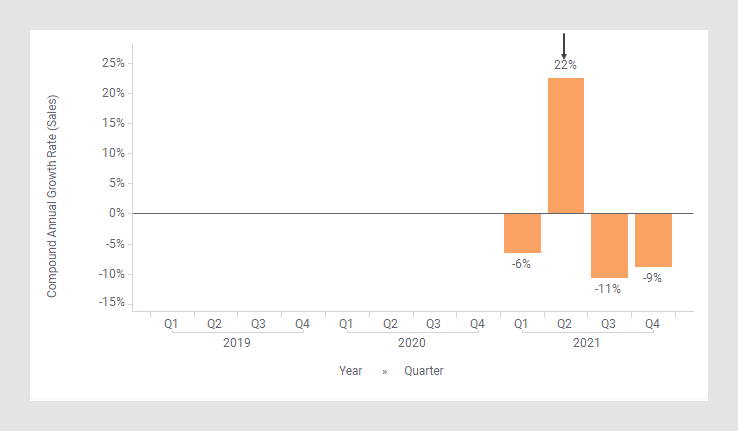Image resolution: width=738 pixels, height=431 pixels.
Task: Open the Quarter axis selector
Action: (423, 370)
